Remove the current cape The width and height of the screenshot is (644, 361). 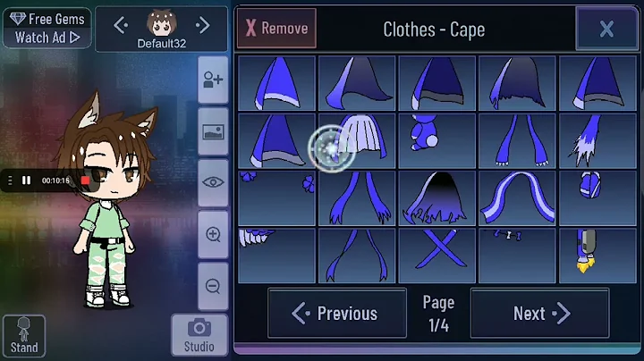coord(276,29)
